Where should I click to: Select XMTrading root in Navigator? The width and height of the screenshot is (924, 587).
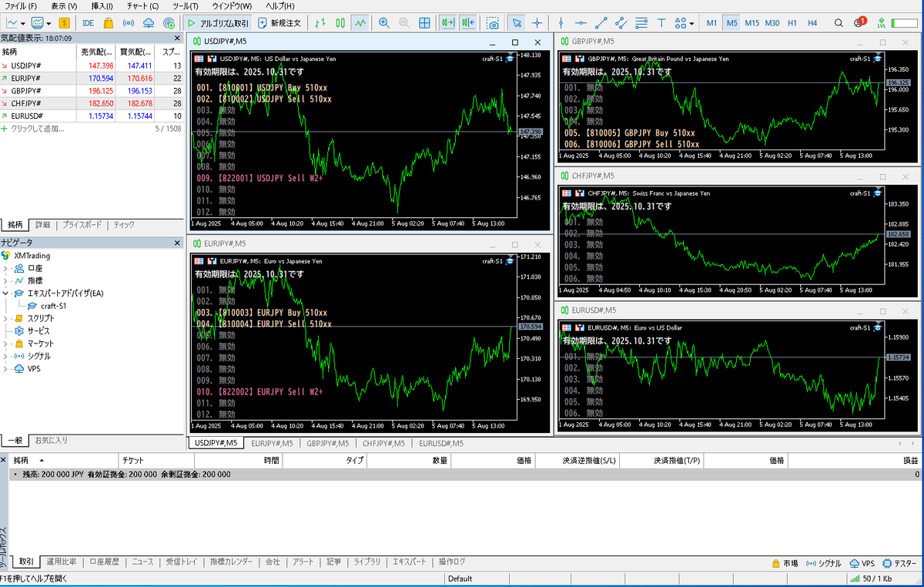(33, 255)
